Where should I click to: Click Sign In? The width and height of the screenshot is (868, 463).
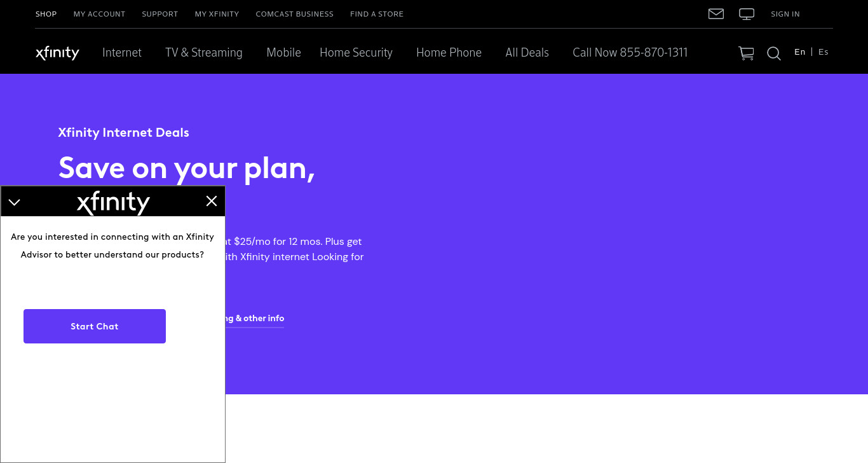(785, 14)
